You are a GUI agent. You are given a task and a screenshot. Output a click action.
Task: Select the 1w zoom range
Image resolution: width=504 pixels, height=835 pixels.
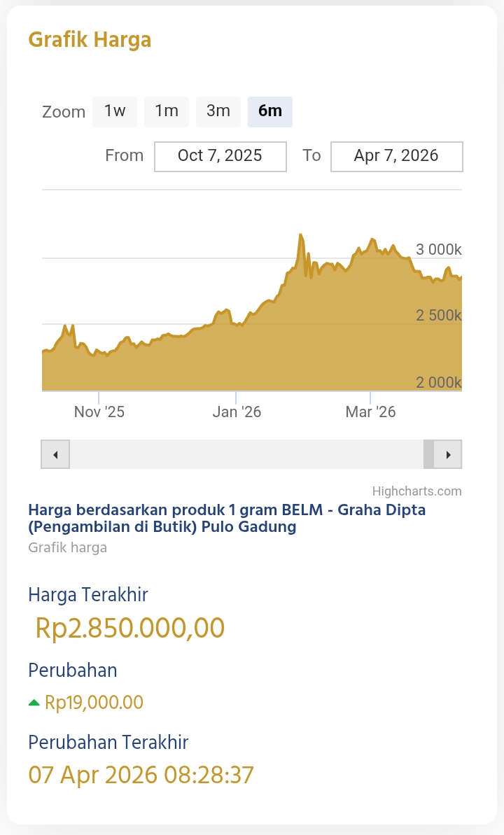(115, 111)
